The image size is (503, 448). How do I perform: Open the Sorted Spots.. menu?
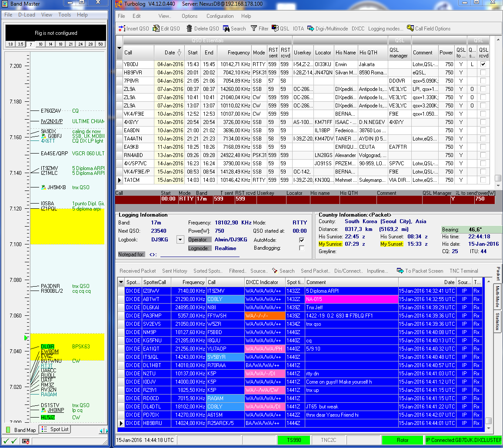208,271
